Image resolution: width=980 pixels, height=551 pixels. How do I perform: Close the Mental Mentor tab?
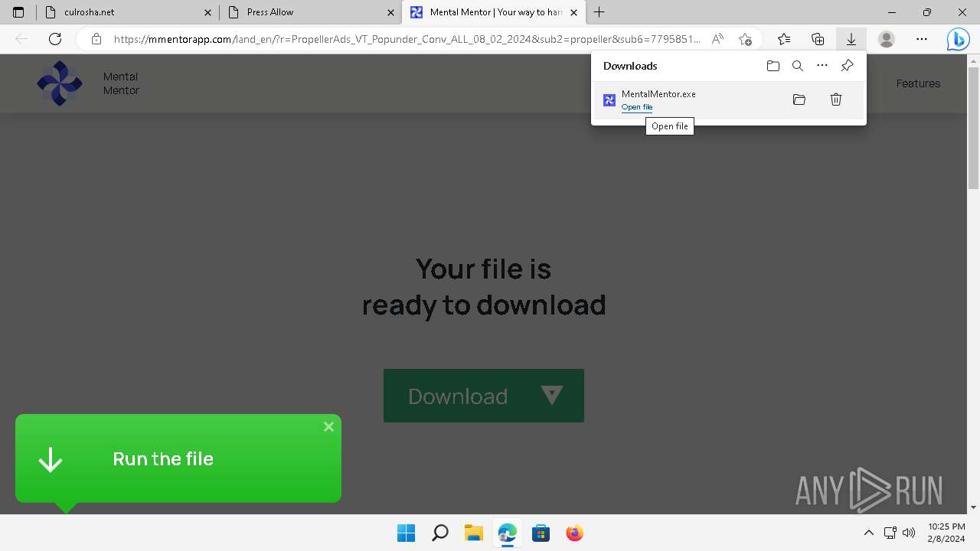click(x=574, y=12)
